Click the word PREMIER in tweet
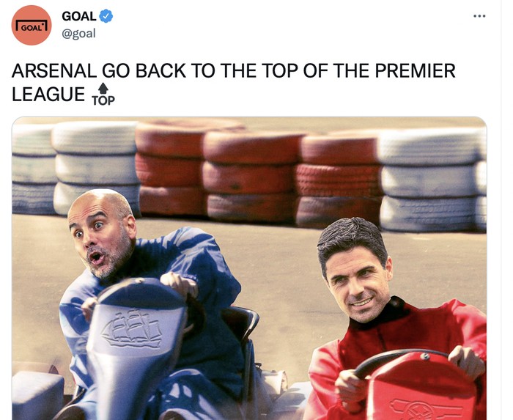This screenshot has width=513, height=420. [416, 70]
